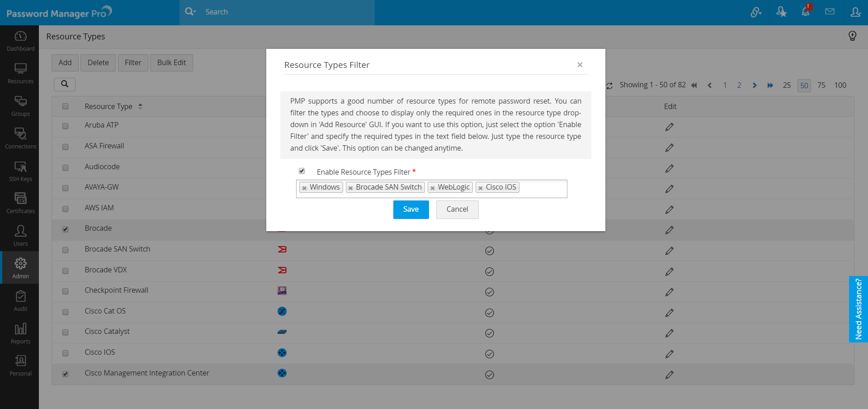Open the Audit section
This screenshot has height=409, width=868.
click(20, 301)
